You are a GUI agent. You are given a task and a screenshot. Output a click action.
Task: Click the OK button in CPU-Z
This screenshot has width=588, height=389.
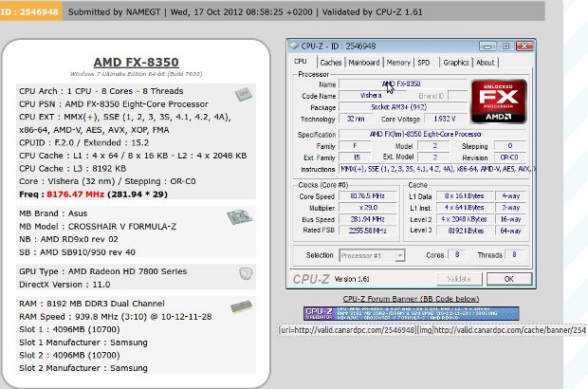pos(509,279)
